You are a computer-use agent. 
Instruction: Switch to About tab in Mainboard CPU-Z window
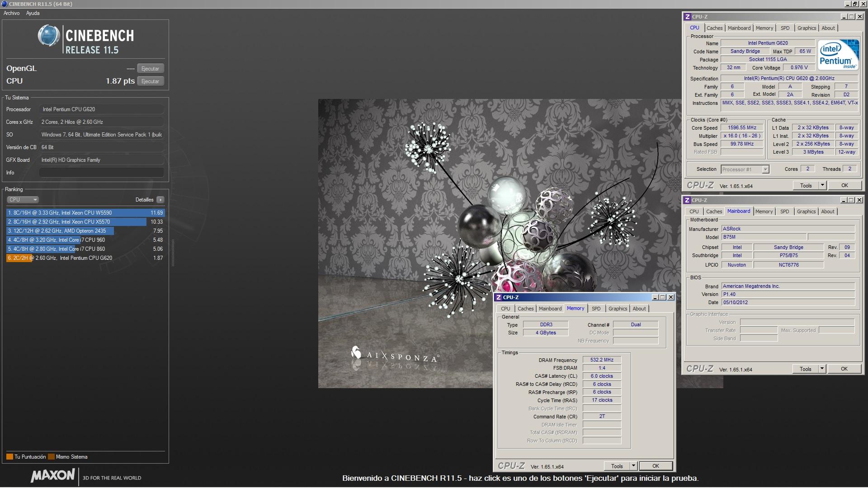coord(828,211)
